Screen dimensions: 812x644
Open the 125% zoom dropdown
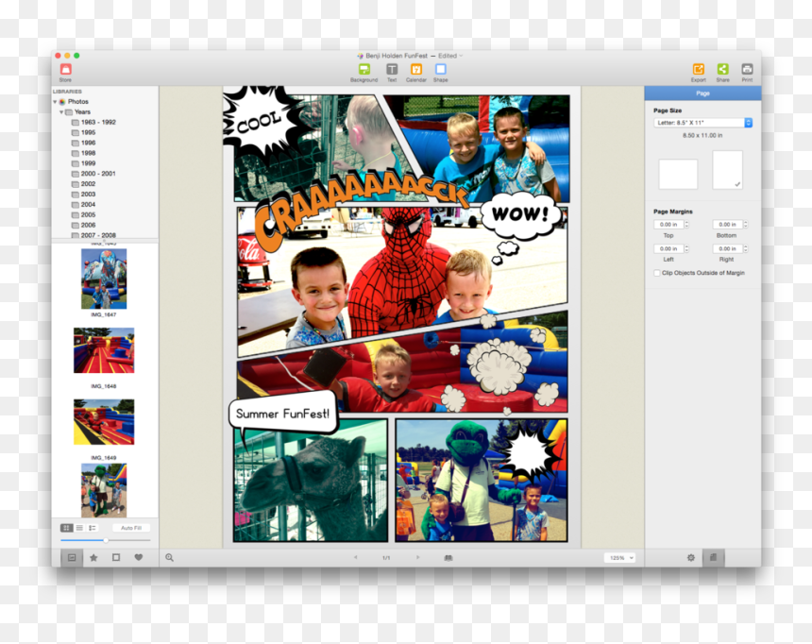619,558
